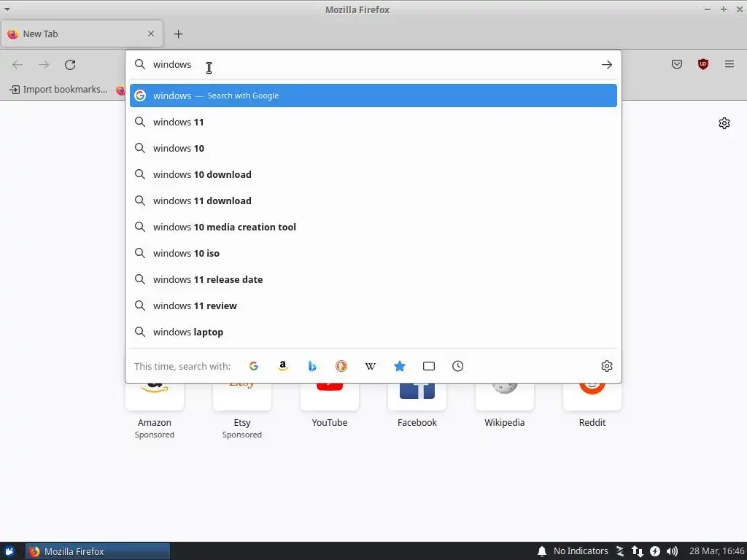Open the Facebook shortcut tile
This screenshot has width=747, height=560.
417,405
